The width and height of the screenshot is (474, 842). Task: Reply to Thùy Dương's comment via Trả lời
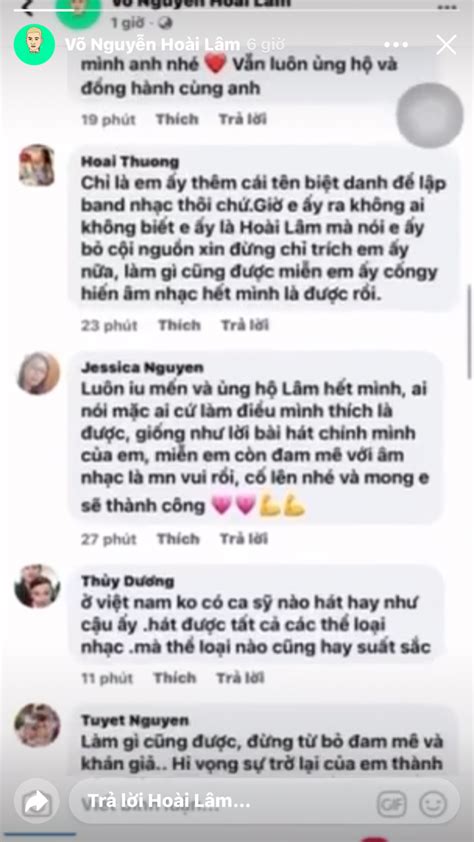(240, 678)
